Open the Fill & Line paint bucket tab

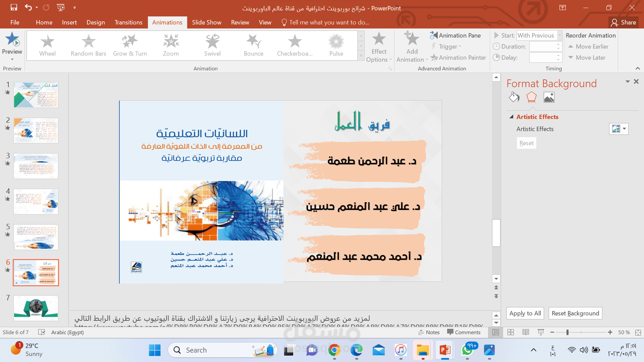pos(514,98)
